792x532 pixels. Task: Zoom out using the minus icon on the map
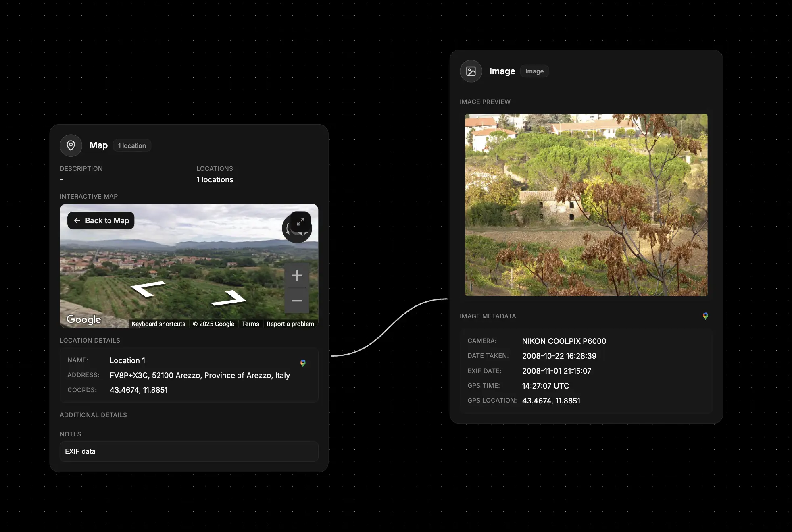297,301
